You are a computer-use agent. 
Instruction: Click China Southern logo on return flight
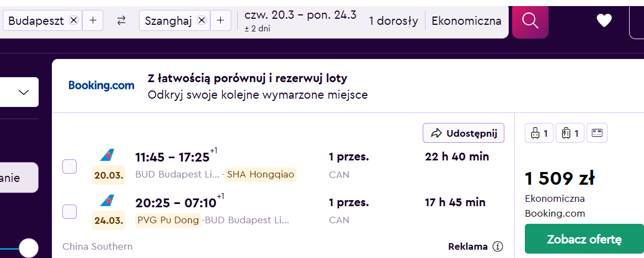point(108,201)
